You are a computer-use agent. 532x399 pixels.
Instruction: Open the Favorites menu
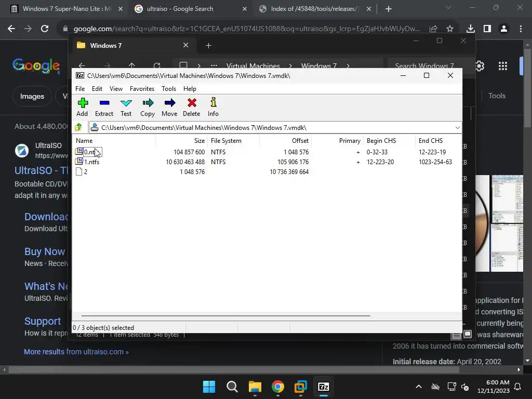[x=142, y=88]
